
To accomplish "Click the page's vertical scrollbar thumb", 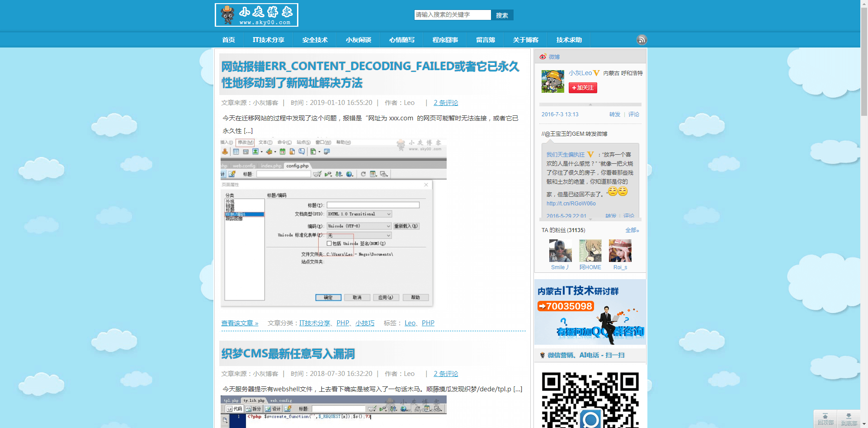I will click(864, 59).
